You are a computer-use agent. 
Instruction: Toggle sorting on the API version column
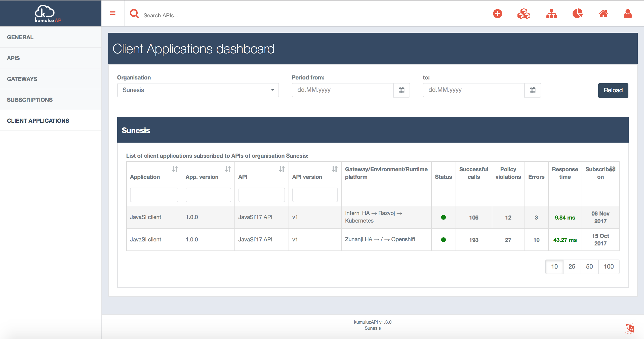tap(335, 169)
